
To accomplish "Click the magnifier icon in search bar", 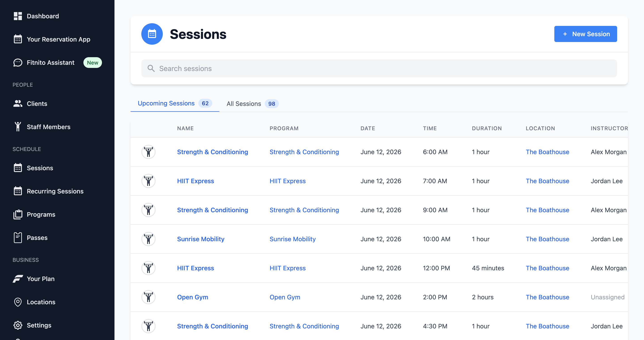I will click(x=151, y=68).
